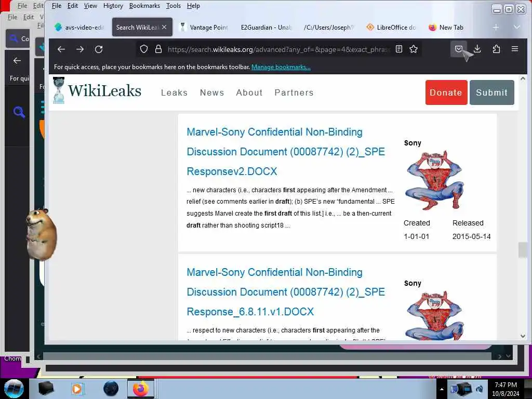
Task: Open the Edit menu in Firefox
Action: 73,6
